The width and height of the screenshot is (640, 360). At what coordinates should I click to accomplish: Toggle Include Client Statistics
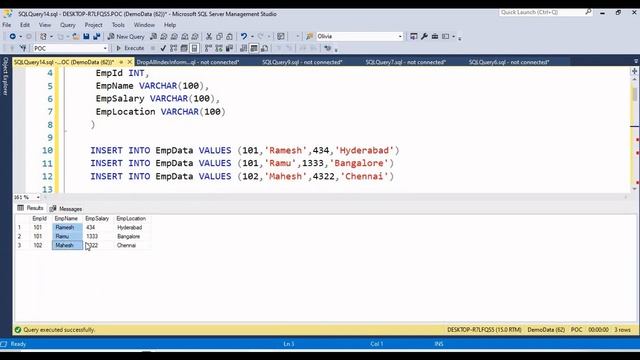[x=229, y=48]
